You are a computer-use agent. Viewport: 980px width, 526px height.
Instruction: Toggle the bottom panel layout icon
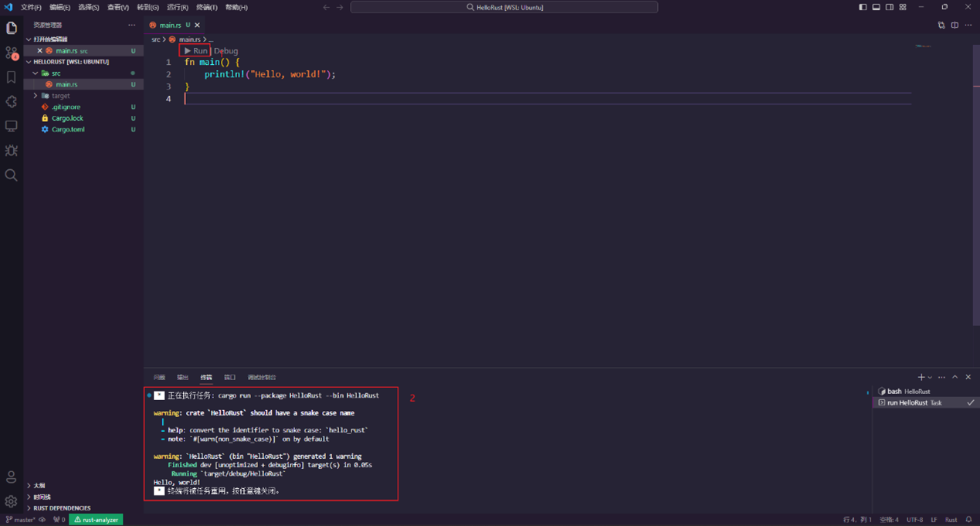click(876, 7)
